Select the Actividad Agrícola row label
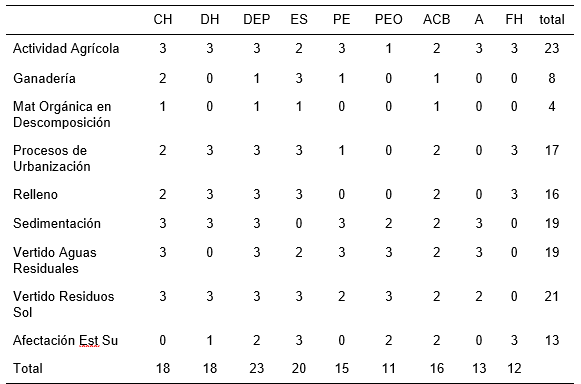This screenshot has width=581, height=384. 66,49
